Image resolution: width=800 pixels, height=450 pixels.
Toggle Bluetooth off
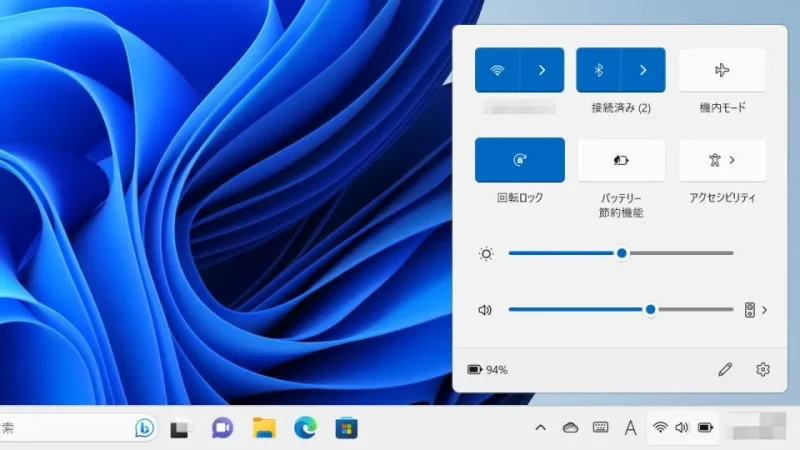[598, 70]
